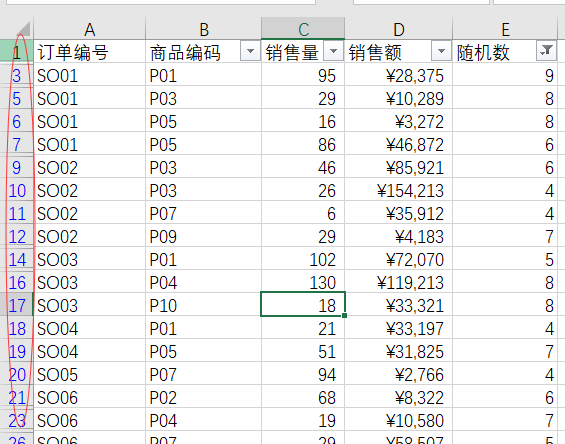
Task: Select sales quantity cell showing 95
Action: [x=303, y=75]
